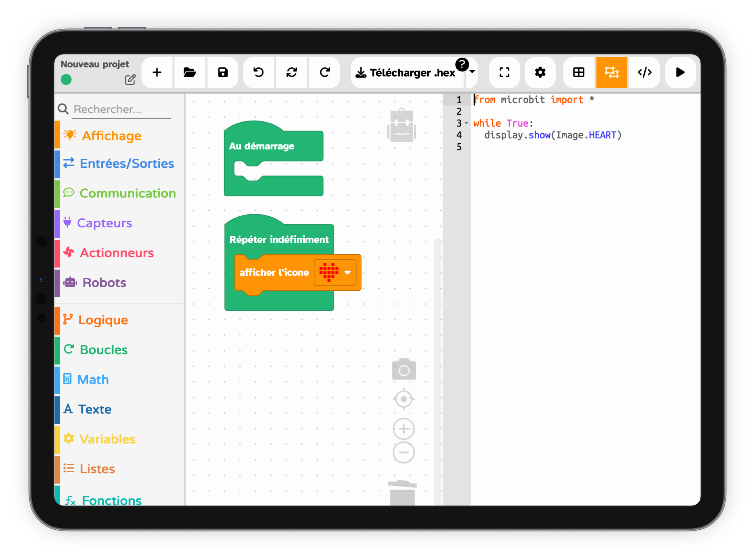Switch to blocks-only view mode

(x=578, y=72)
